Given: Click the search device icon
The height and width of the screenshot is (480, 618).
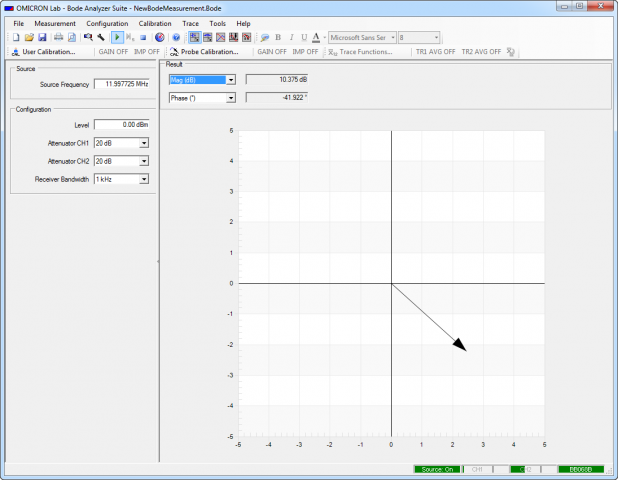Looking at the screenshot, I should [x=88, y=37].
